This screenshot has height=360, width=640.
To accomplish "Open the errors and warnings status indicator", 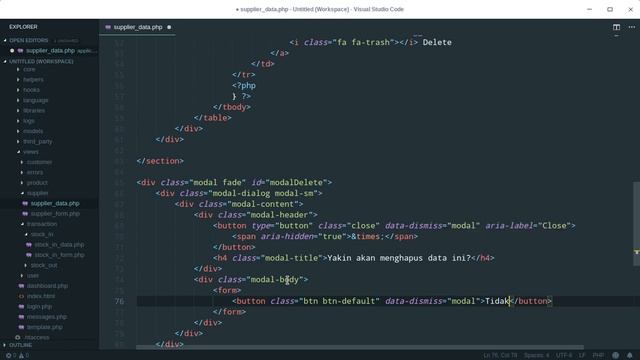I will coord(17,355).
